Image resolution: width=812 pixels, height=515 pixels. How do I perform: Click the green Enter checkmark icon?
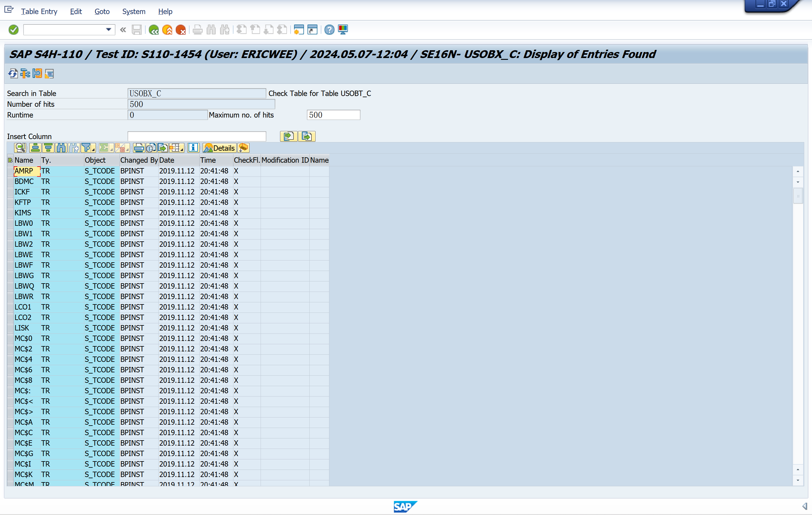(x=13, y=30)
